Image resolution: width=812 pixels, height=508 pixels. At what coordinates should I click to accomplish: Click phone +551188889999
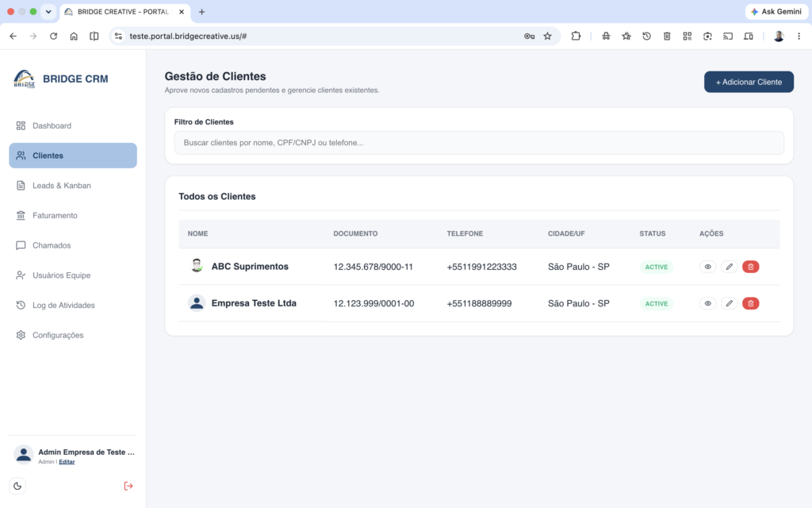[479, 304]
